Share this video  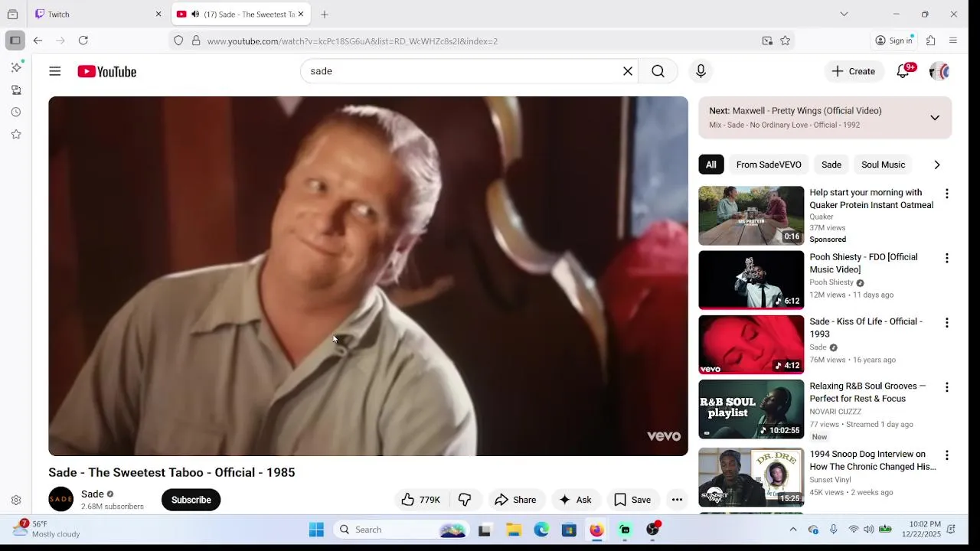(x=515, y=500)
